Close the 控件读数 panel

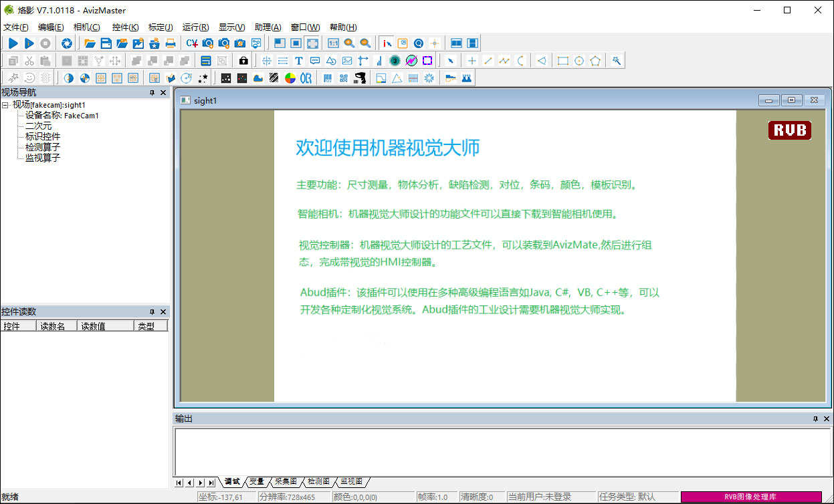coord(163,311)
